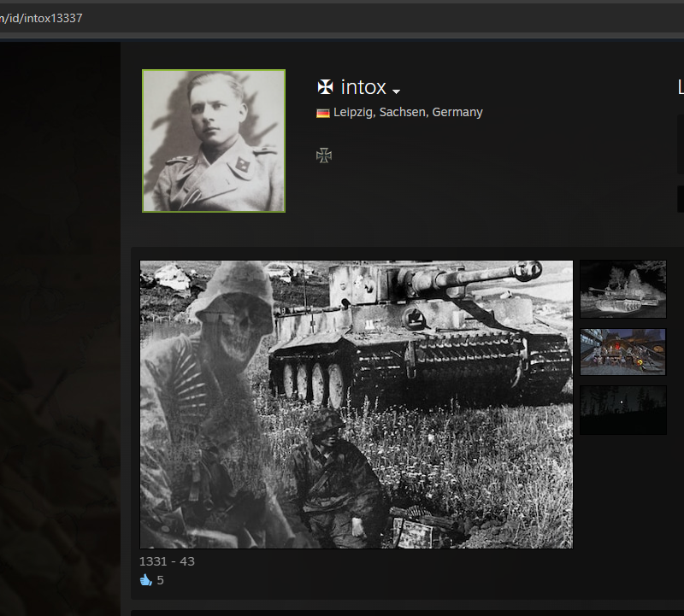Click the German flag icon
Image resolution: width=684 pixels, height=616 pixels.
pyautogui.click(x=323, y=113)
